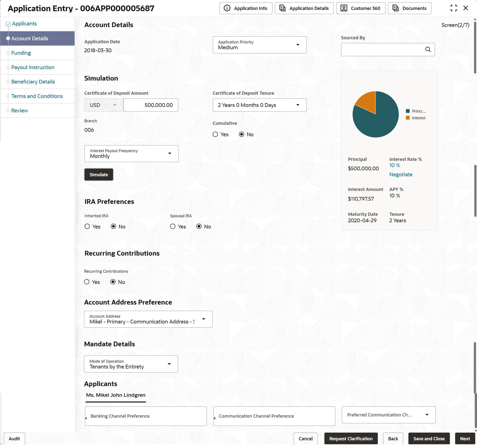Click the Sourced By search icon

coord(428,49)
